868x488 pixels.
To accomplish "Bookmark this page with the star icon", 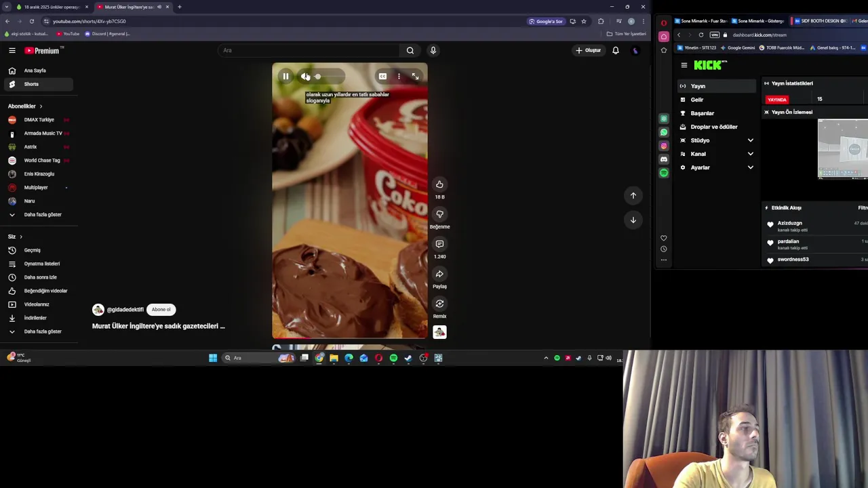I will [584, 21].
